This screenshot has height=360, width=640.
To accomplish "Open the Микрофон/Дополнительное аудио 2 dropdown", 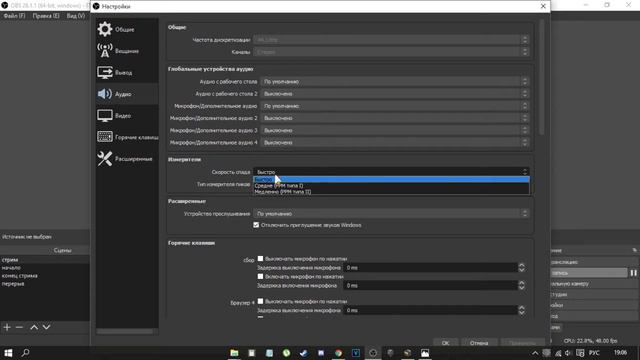I will [x=395, y=118].
